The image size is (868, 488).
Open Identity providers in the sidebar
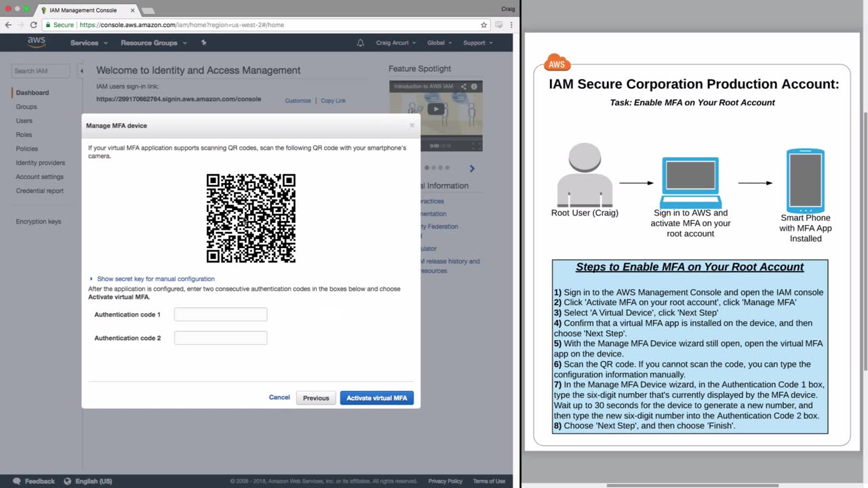[x=41, y=163]
